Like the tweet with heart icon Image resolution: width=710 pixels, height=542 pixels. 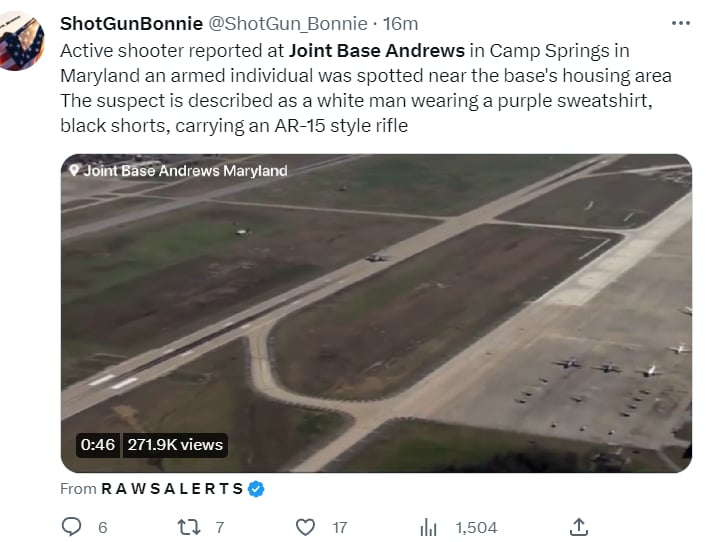tap(305, 528)
